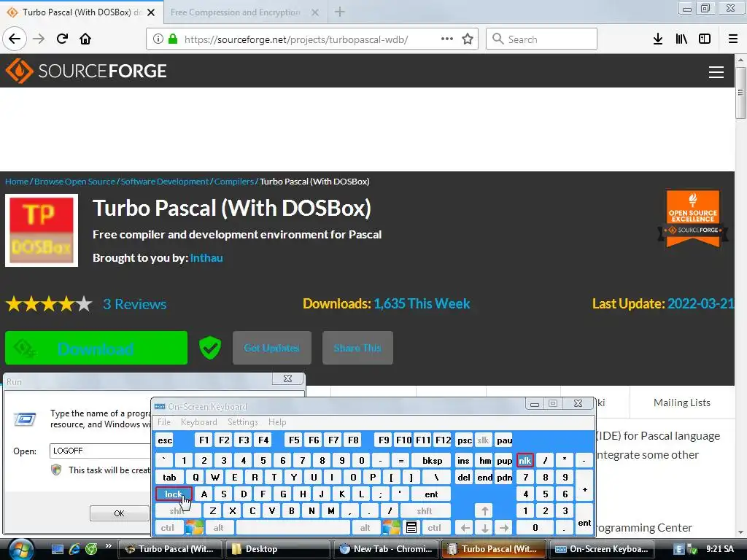
Task: Switch to New Tab - Chromium taskbar button
Action: coord(385,549)
